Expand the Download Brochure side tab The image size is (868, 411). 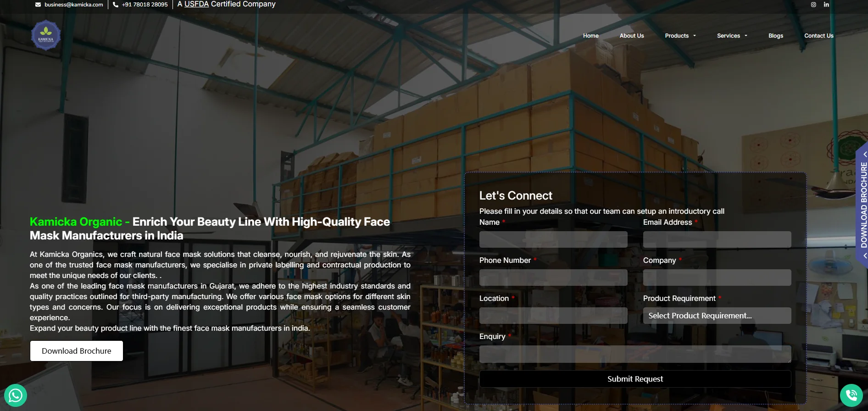pos(862,205)
